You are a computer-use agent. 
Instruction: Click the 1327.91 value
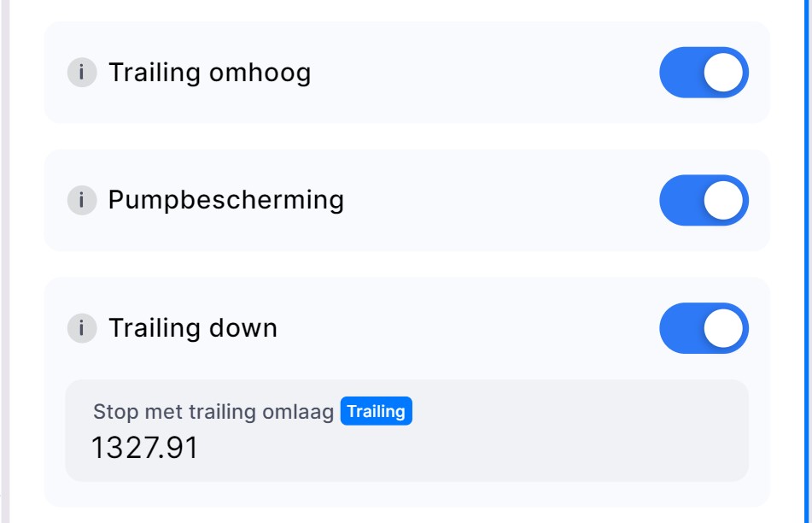[x=144, y=448]
